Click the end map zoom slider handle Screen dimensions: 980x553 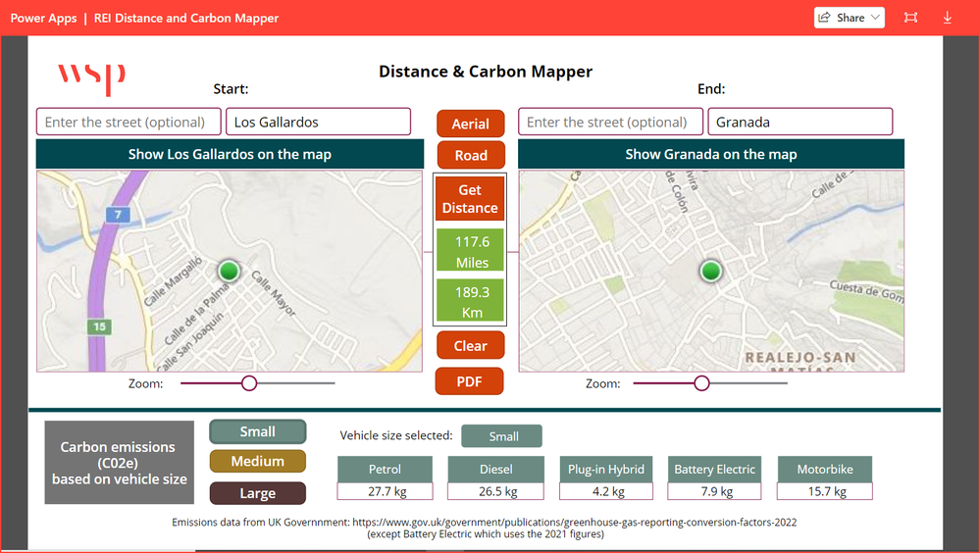point(701,383)
